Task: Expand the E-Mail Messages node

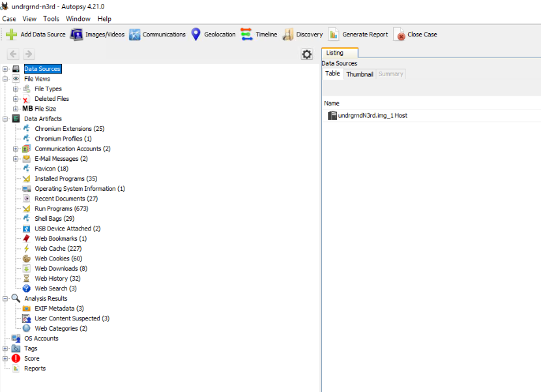Action: click(16, 159)
